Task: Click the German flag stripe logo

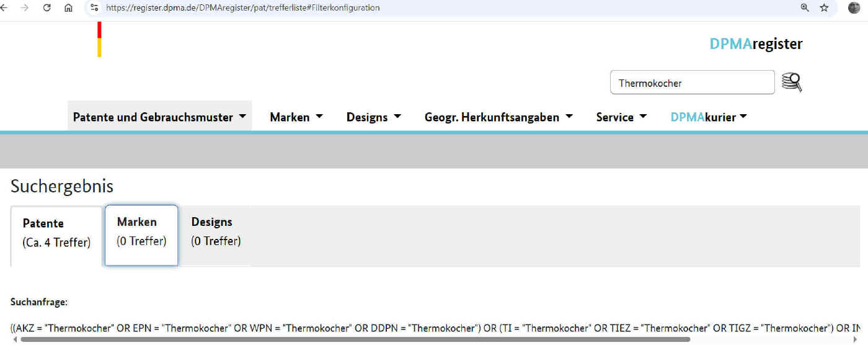Action: point(99,39)
